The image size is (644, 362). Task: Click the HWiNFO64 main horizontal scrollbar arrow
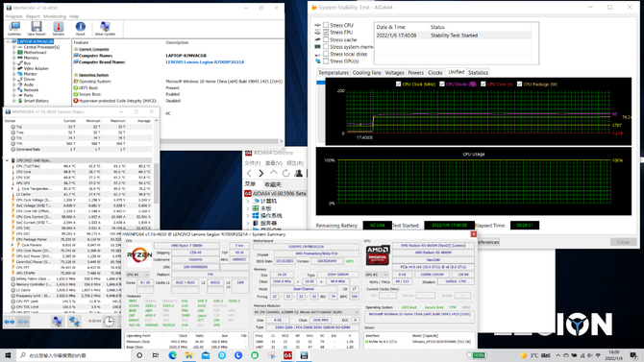coord(282,141)
